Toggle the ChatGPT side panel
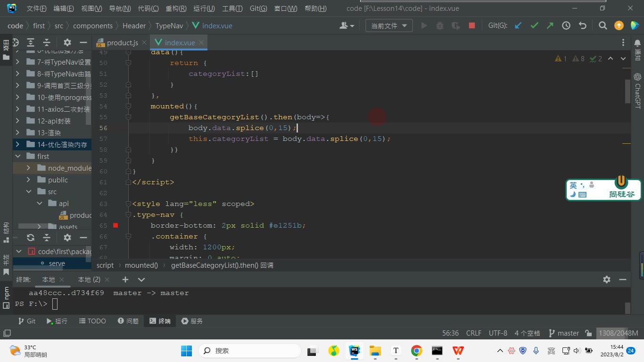This screenshot has height=362, width=644. coord(638,90)
